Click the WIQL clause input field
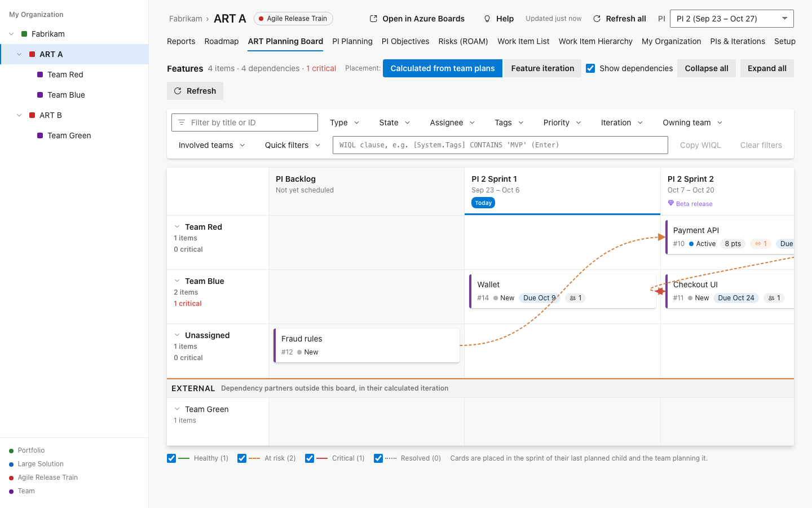 click(500, 145)
